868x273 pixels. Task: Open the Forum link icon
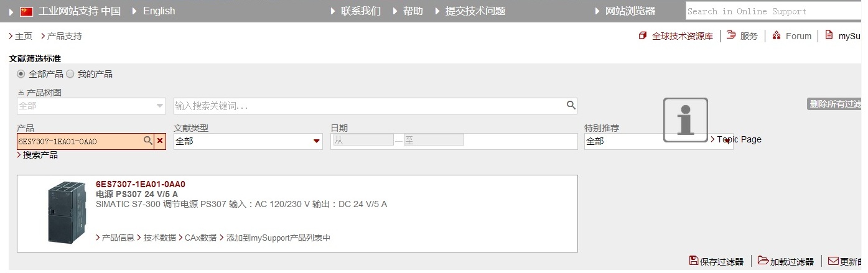click(x=777, y=35)
